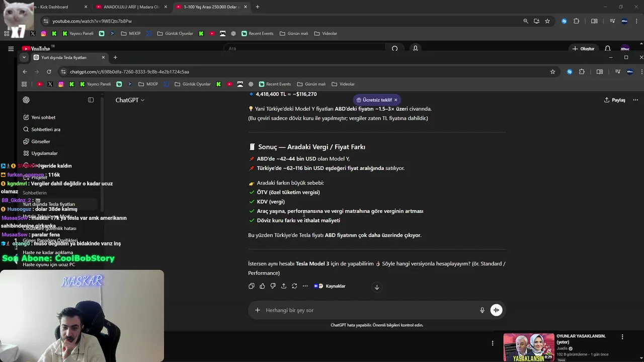The width and height of the screenshot is (644, 362).
Task: Open the Juadis channel link
Action: [562, 348]
